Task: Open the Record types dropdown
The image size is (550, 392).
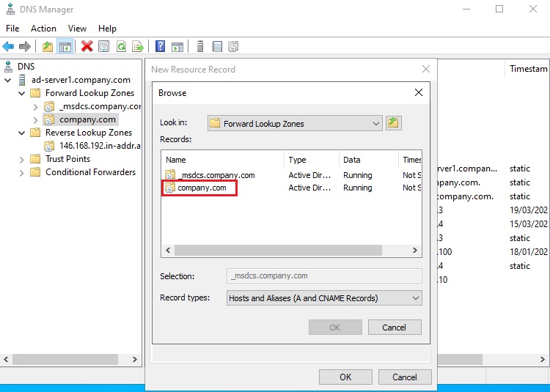Action: pos(416,298)
